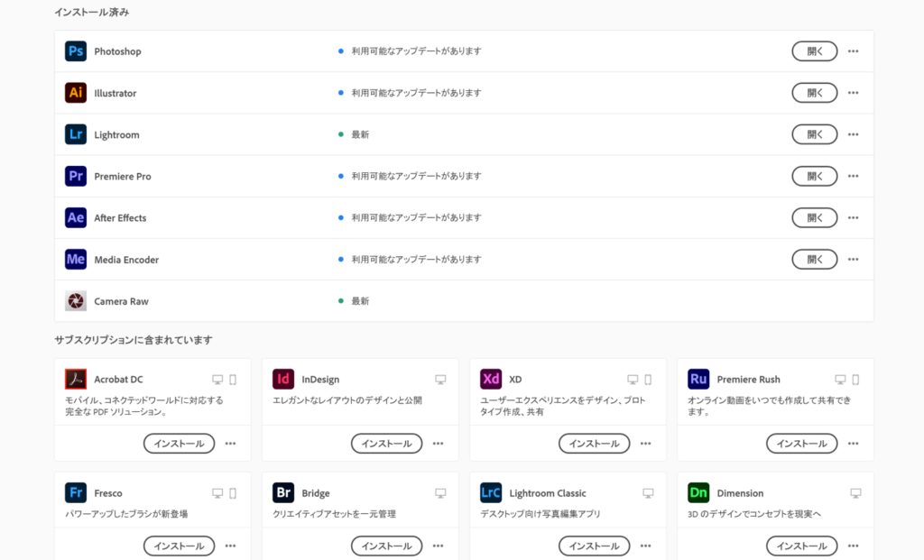Click the InDesign Id app icon
This screenshot has width=924, height=560.
click(283, 380)
